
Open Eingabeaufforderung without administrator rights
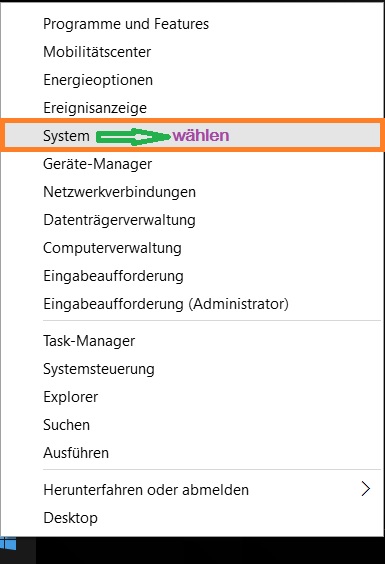(x=113, y=276)
